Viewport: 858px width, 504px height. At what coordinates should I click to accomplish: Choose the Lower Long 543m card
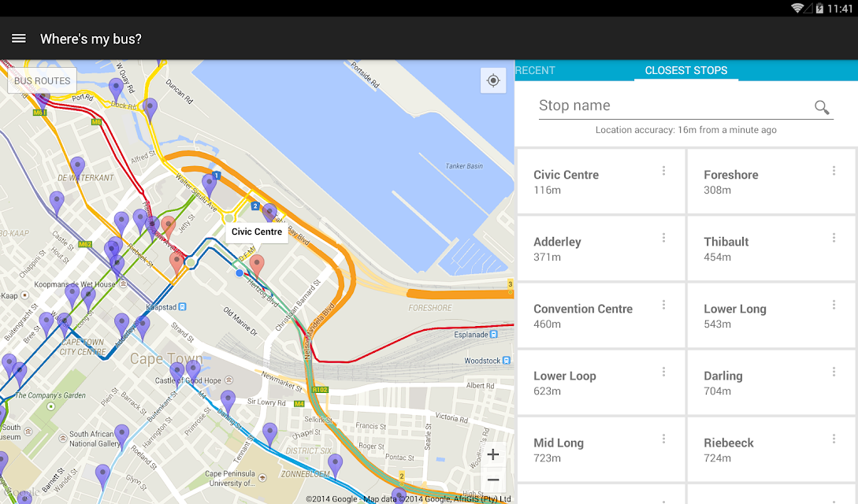(x=771, y=316)
